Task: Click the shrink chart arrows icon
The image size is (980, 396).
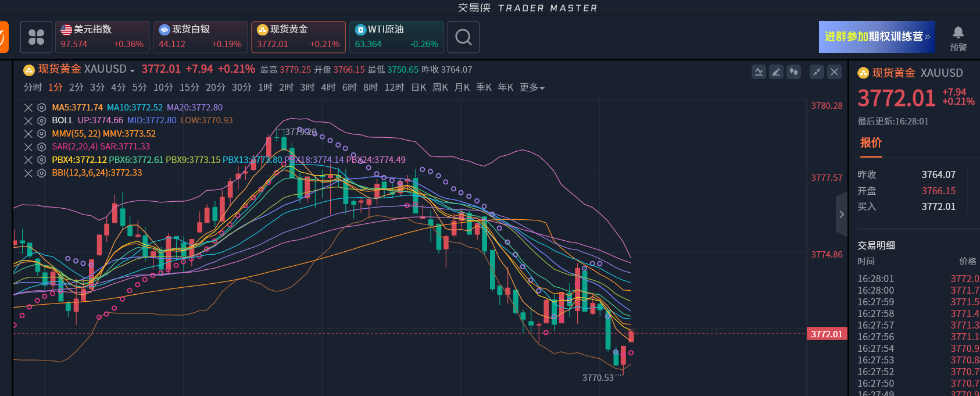Action: coord(817,72)
